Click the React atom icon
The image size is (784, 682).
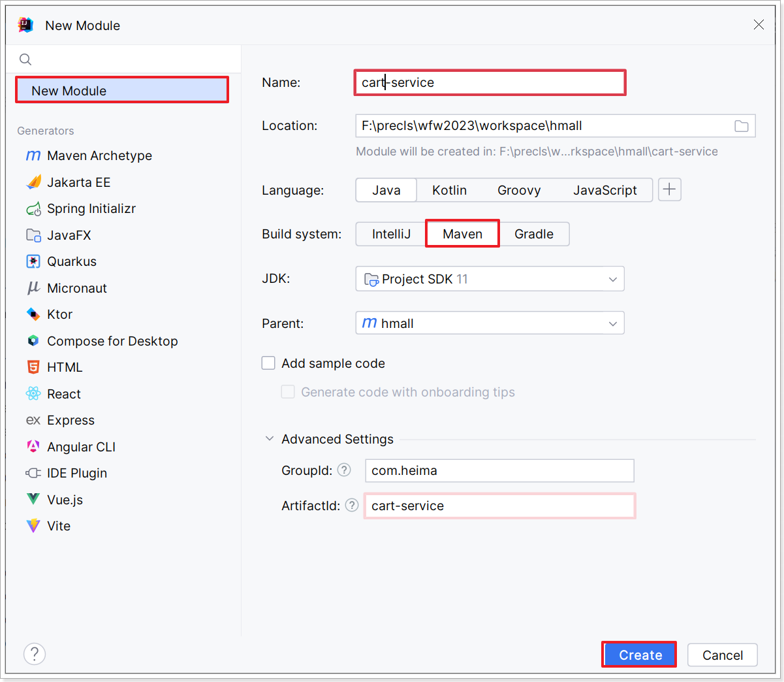[x=33, y=394]
